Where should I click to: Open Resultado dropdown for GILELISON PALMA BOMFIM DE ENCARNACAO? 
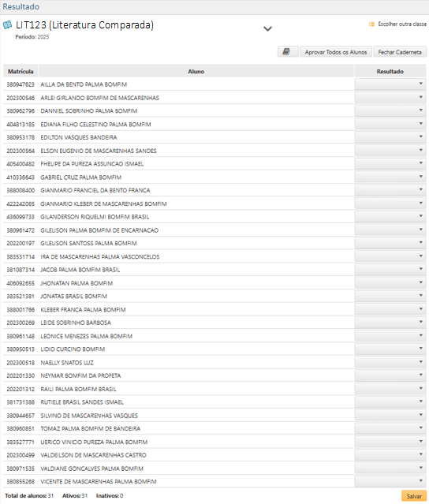tap(390, 230)
